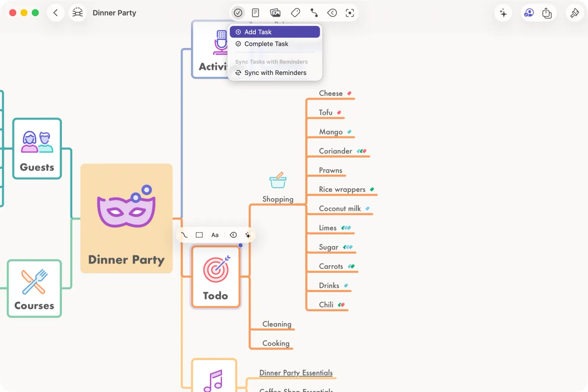Click the tags next to Chili
The width and height of the screenshot is (588, 392).
coord(341,304)
